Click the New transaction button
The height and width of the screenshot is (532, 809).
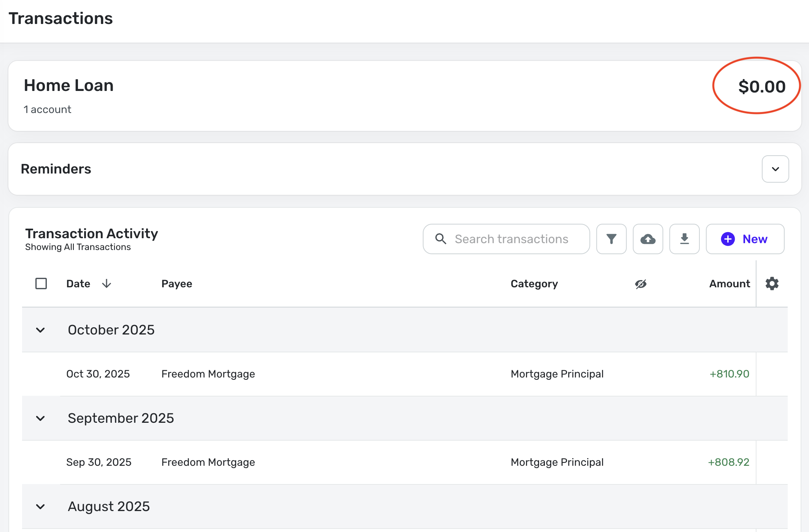(x=745, y=239)
